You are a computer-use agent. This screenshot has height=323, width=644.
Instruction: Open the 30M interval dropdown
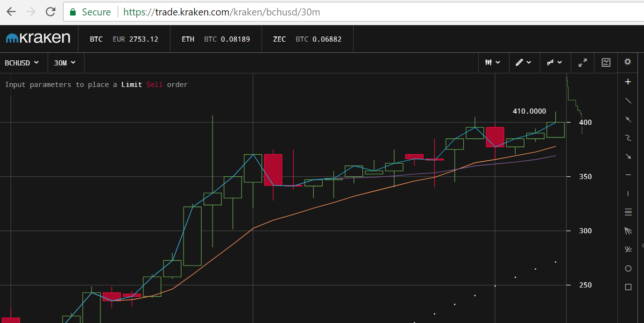(x=65, y=63)
